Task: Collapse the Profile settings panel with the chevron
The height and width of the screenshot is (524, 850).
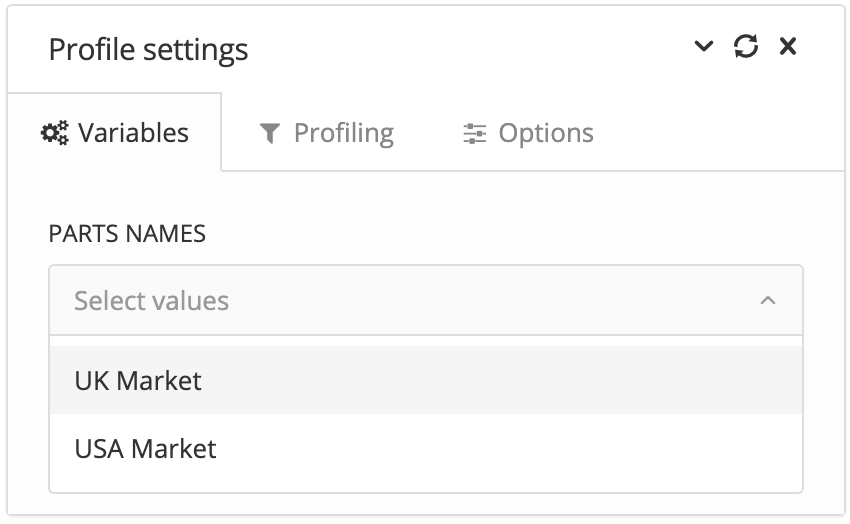Action: pos(704,46)
